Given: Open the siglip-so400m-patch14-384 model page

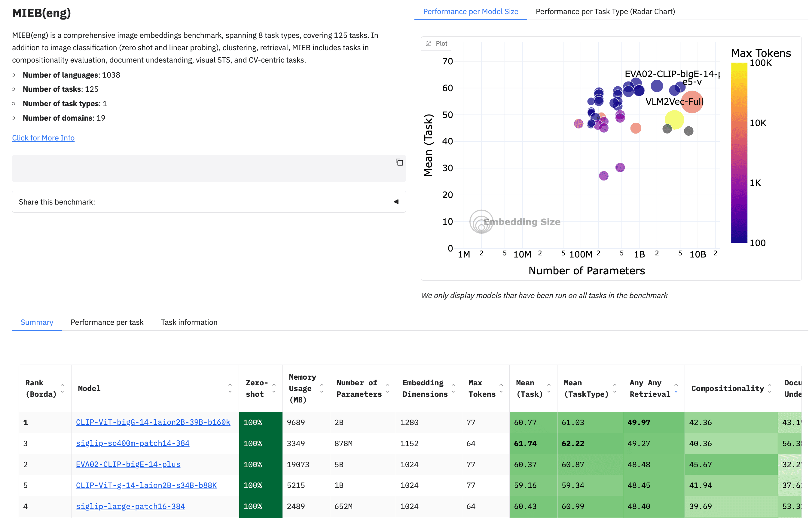Looking at the screenshot, I should coord(133,443).
